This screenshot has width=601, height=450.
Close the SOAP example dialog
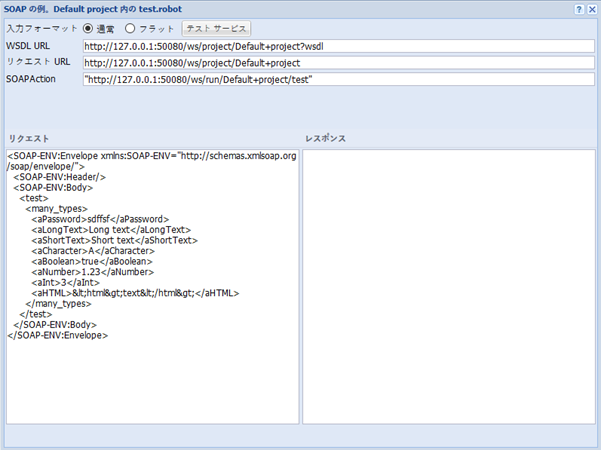click(592, 8)
